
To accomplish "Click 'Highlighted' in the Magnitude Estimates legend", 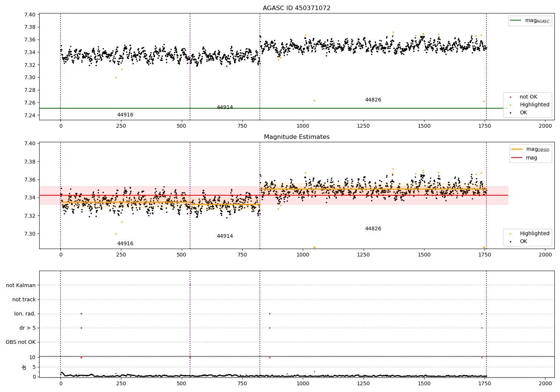I will pyautogui.click(x=534, y=234).
